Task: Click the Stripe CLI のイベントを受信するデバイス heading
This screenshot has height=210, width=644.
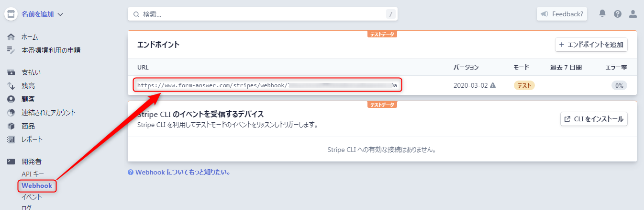Action: (200, 114)
